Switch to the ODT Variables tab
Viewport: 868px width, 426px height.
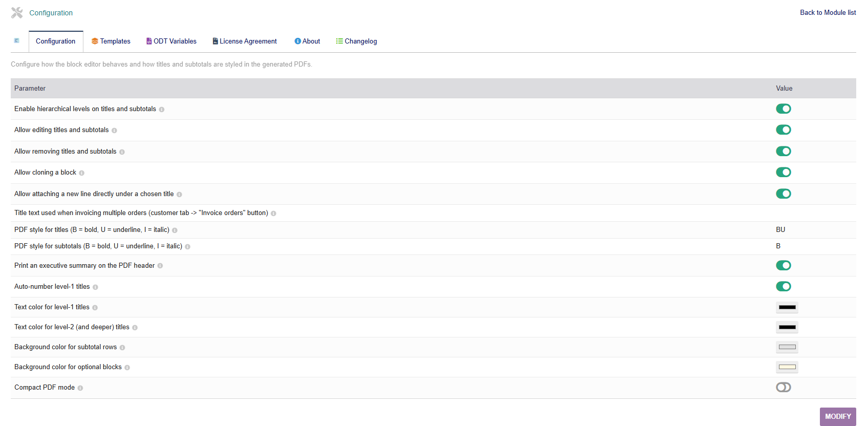[171, 41]
